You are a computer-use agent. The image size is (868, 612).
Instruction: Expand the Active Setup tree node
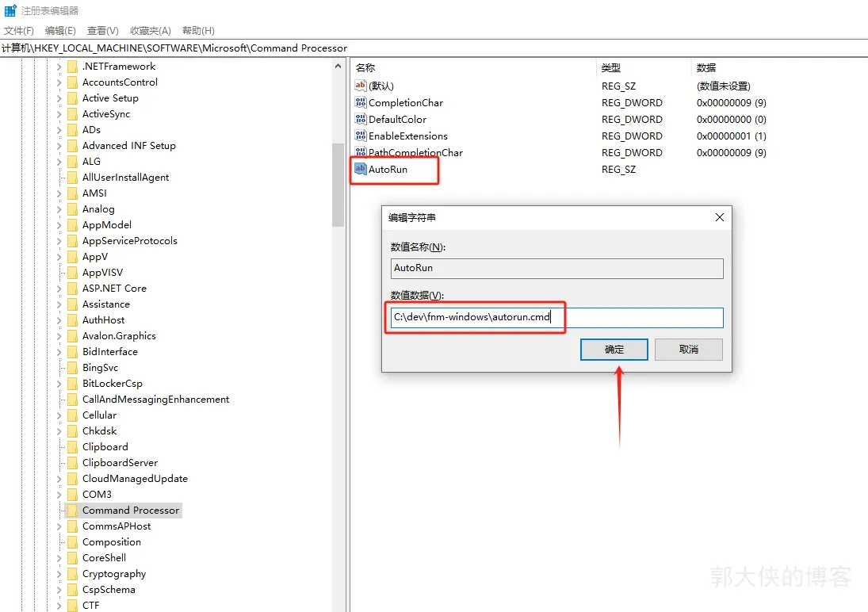(59, 98)
